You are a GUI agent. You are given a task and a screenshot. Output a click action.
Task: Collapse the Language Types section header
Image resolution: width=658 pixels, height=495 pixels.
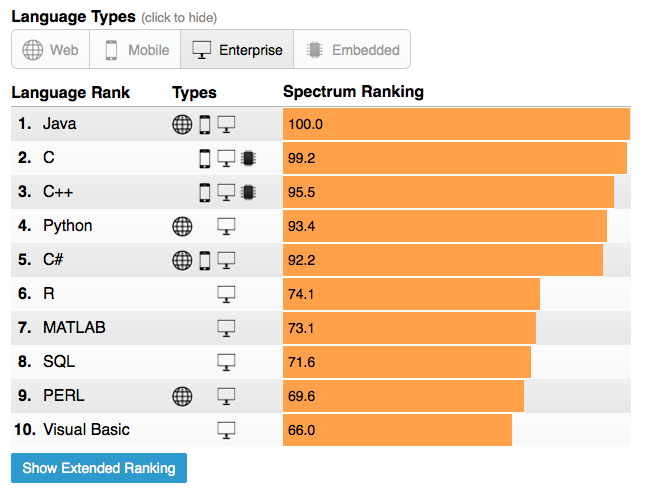pos(73,17)
